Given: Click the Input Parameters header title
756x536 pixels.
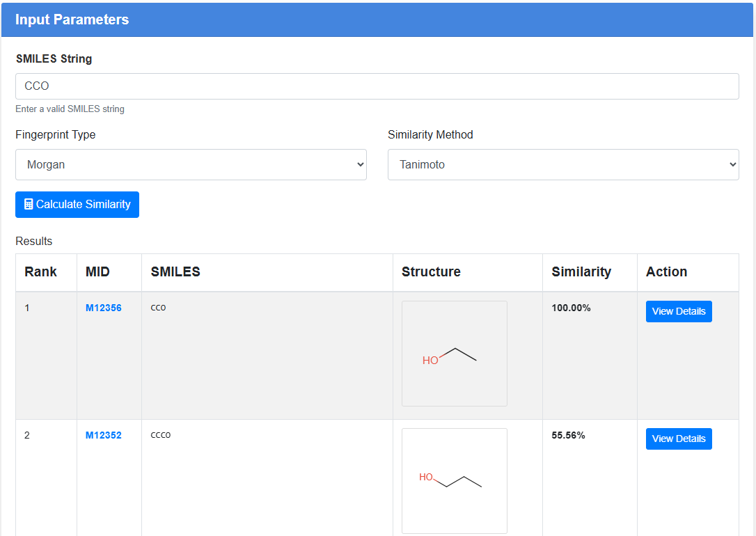Looking at the screenshot, I should pyautogui.click(x=72, y=19).
